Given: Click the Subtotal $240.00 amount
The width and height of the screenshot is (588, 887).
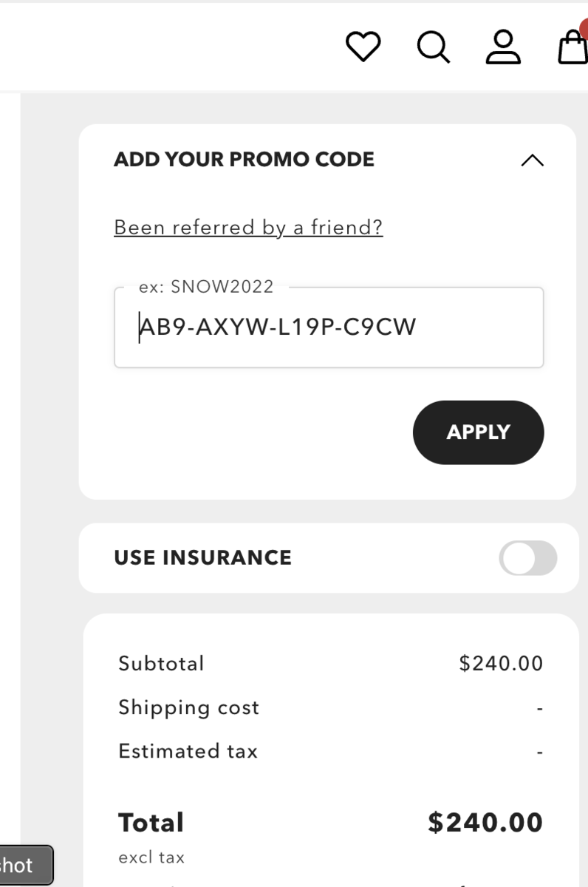Looking at the screenshot, I should [501, 663].
